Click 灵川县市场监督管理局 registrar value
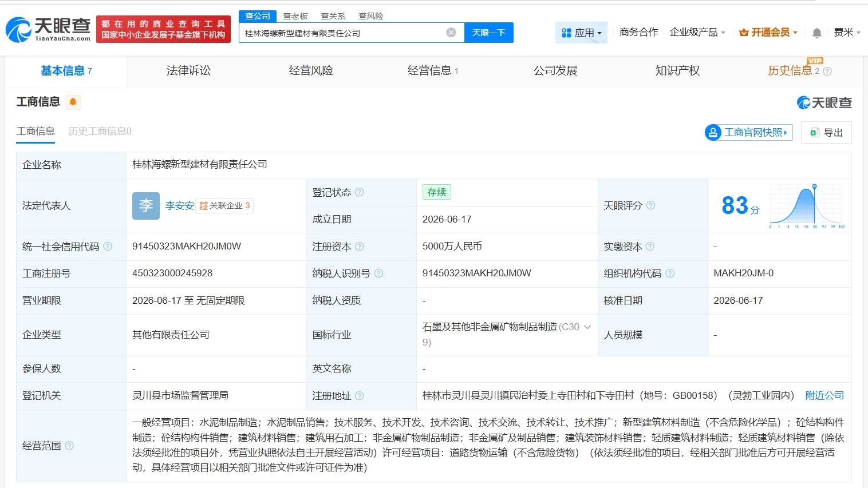Screen dimensions: 868x488 pyautogui.click(x=180, y=395)
